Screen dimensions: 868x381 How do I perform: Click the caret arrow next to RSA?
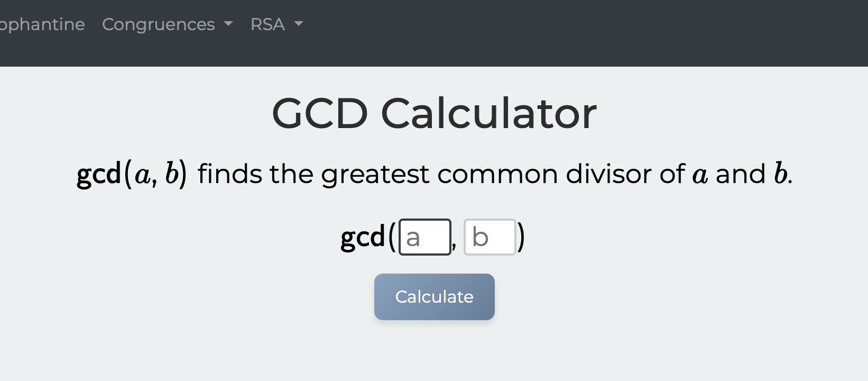tap(299, 24)
